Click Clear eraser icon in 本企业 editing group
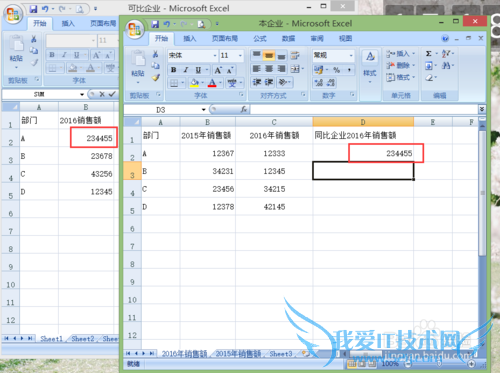This screenshot has height=373, width=500. 429,78
